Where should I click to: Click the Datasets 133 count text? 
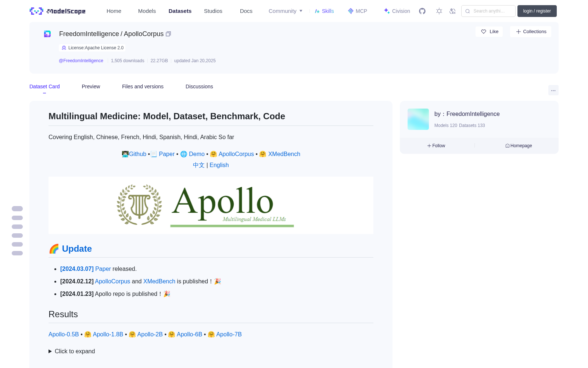[x=472, y=125]
